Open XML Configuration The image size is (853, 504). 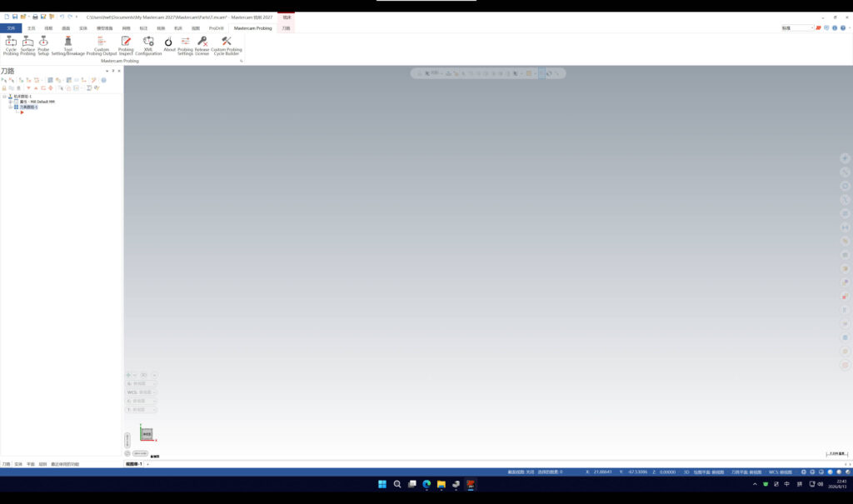pyautogui.click(x=148, y=46)
